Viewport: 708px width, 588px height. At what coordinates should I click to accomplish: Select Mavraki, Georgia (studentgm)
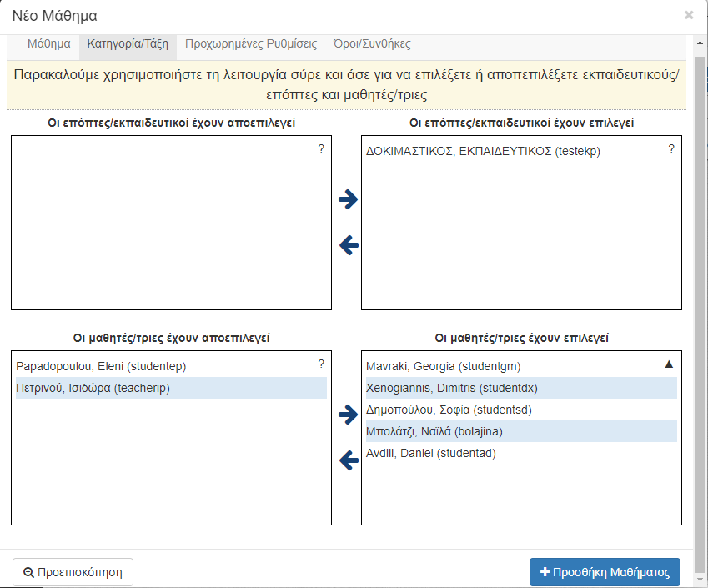521,366
